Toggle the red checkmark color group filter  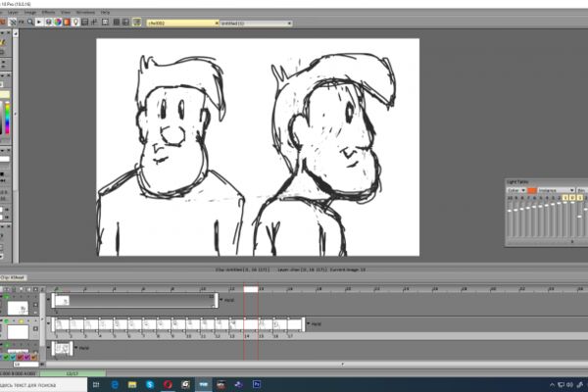tap(20, 357)
